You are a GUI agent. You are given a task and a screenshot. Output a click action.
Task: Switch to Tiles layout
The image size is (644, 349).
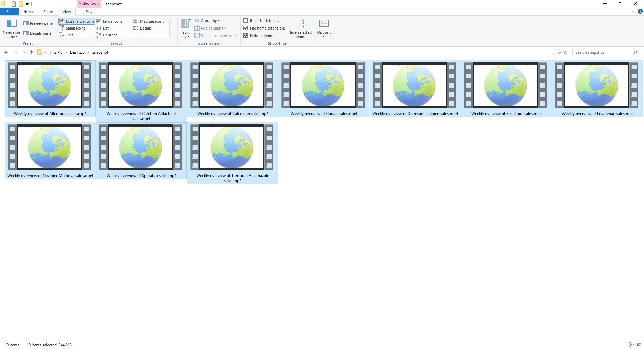click(x=69, y=35)
